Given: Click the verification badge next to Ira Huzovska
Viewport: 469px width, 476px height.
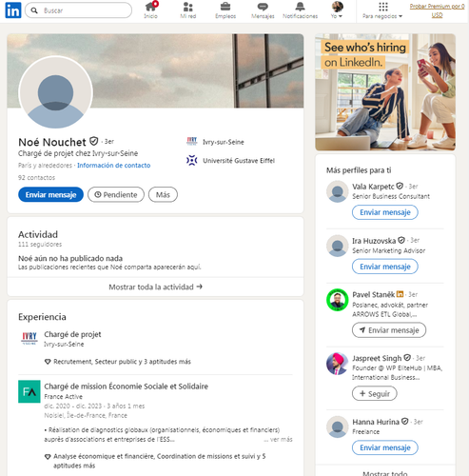Looking at the screenshot, I should pos(401,240).
